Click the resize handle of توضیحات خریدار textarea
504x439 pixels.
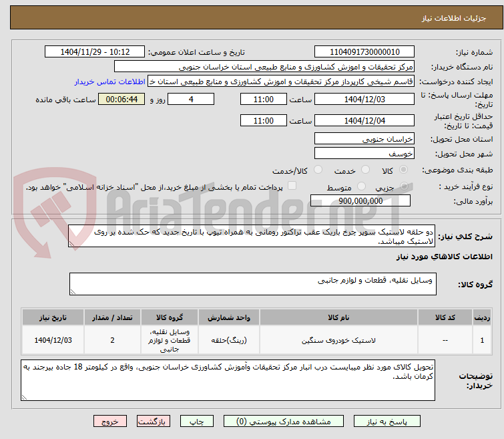24,398
